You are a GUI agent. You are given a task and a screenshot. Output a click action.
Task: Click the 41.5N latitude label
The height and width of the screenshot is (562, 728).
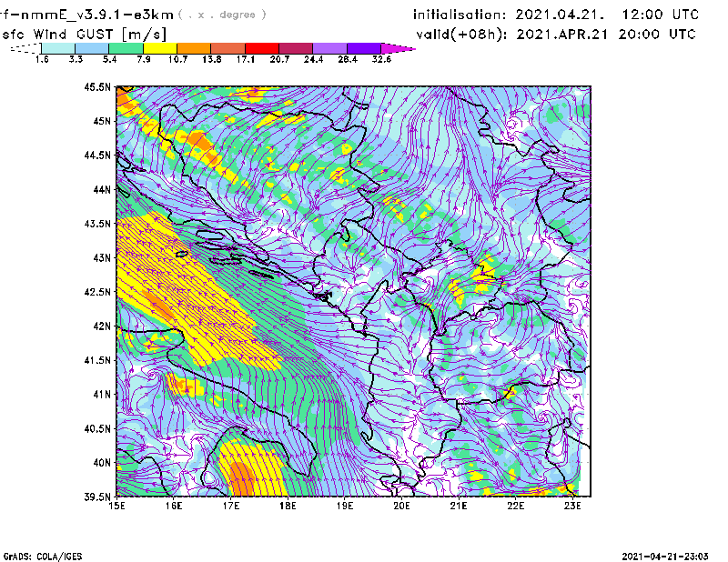pyautogui.click(x=97, y=360)
